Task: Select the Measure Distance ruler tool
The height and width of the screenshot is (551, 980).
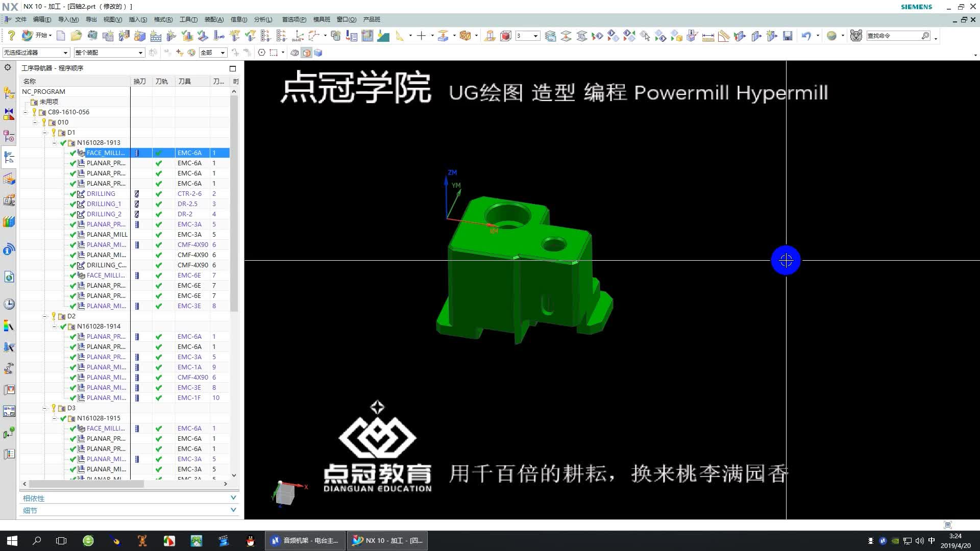Action: point(708,36)
